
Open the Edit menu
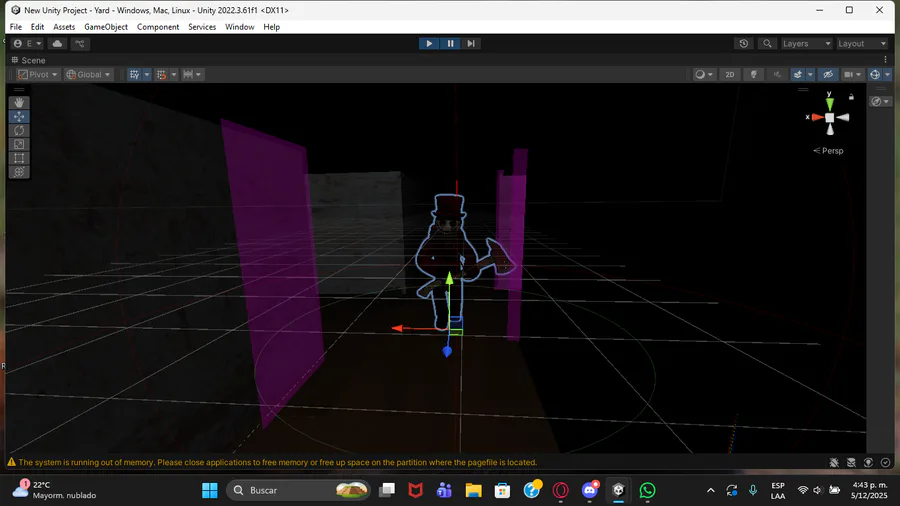37,27
